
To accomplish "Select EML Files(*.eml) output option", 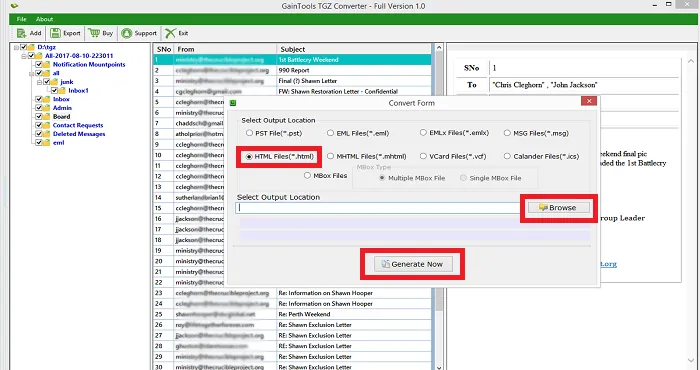I will tap(358, 133).
